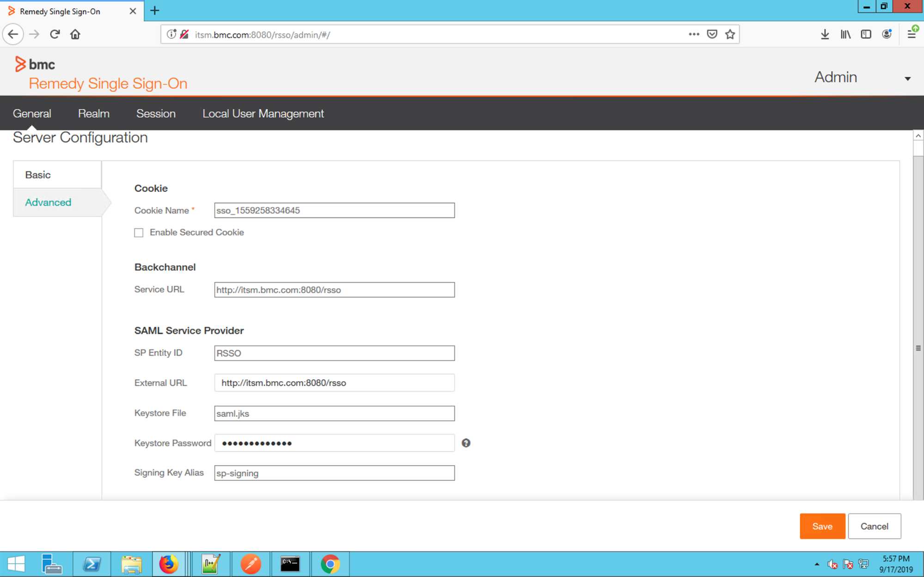The height and width of the screenshot is (577, 924).
Task: Open the Firefox downloads panel
Action: (826, 34)
